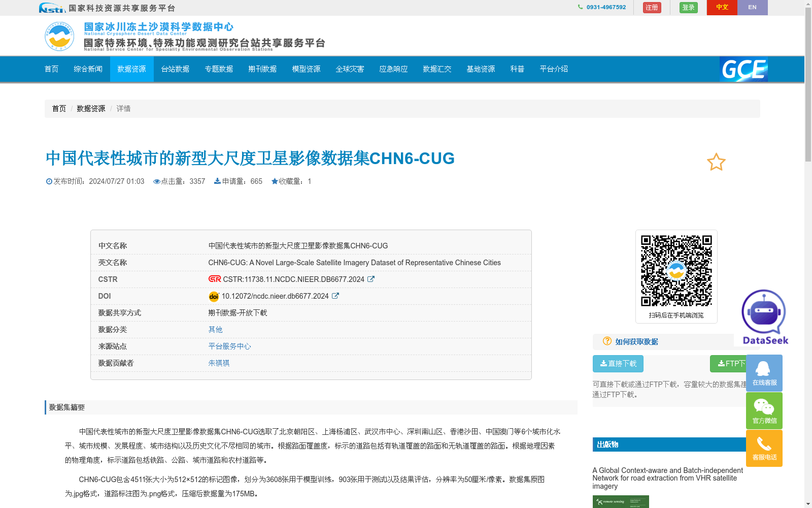Click the 收藏量 1 text
This screenshot has height=508, width=812.
291,181
